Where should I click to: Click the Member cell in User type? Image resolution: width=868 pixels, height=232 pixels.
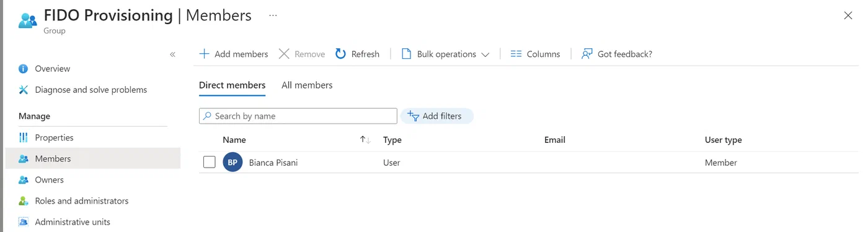pos(721,163)
